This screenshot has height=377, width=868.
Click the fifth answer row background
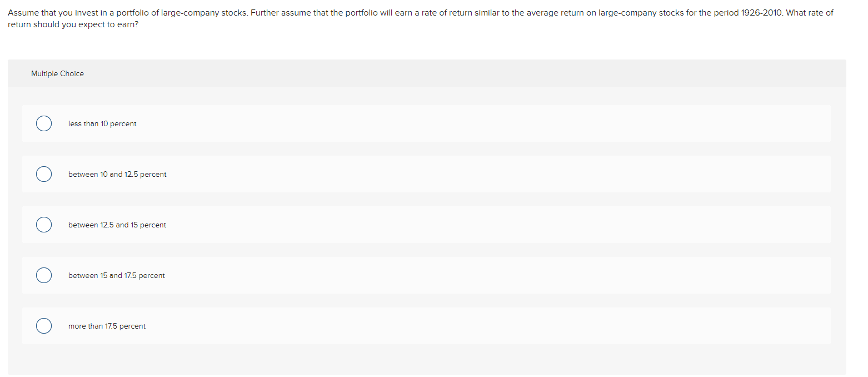389,326
